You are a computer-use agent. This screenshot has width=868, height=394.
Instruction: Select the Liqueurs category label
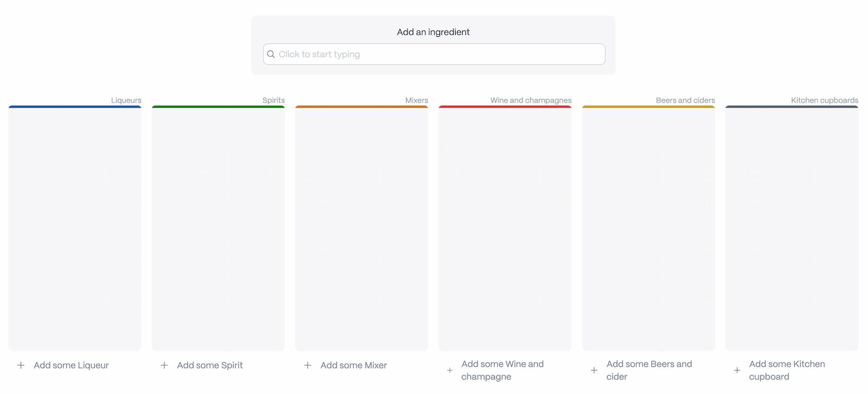tap(126, 100)
